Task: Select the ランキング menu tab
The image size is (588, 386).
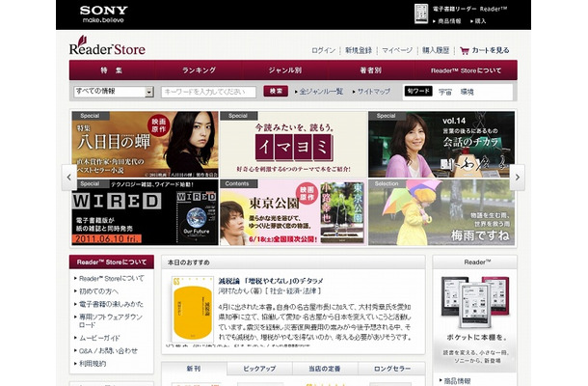Action: pos(199,70)
